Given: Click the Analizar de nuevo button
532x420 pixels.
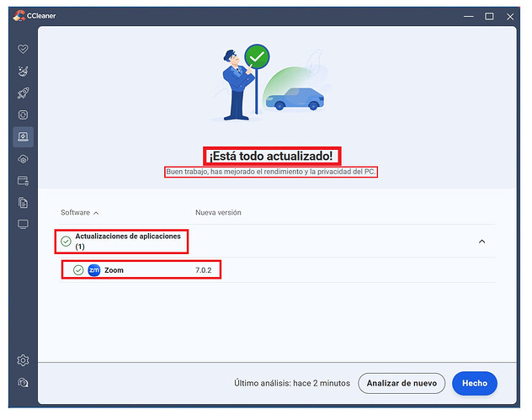Looking at the screenshot, I should [402, 383].
